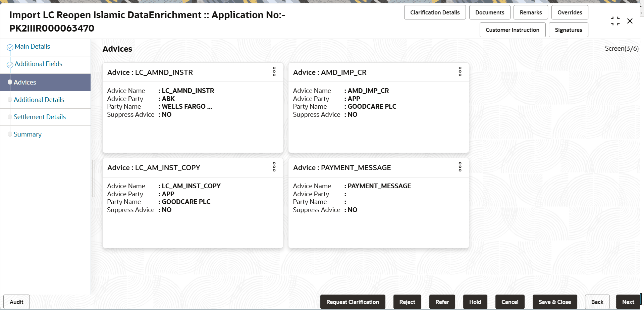View Signatures
Screen dimensions: 644x310
568,30
